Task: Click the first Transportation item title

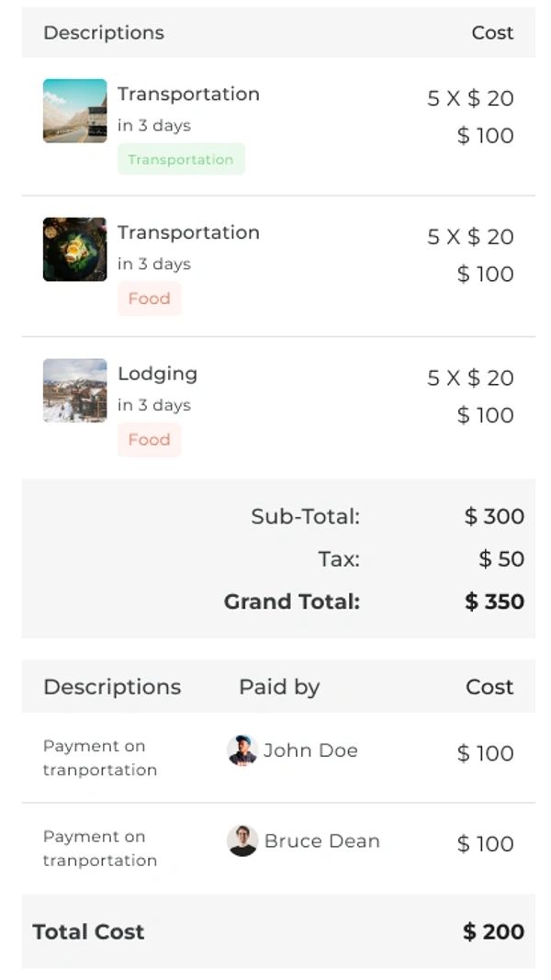Action: [188, 94]
